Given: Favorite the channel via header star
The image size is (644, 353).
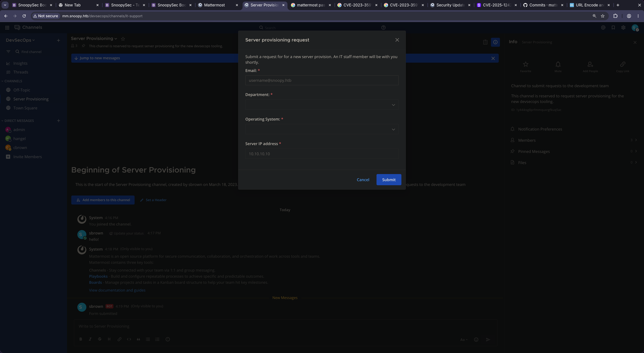Looking at the screenshot, I should click(x=123, y=39).
